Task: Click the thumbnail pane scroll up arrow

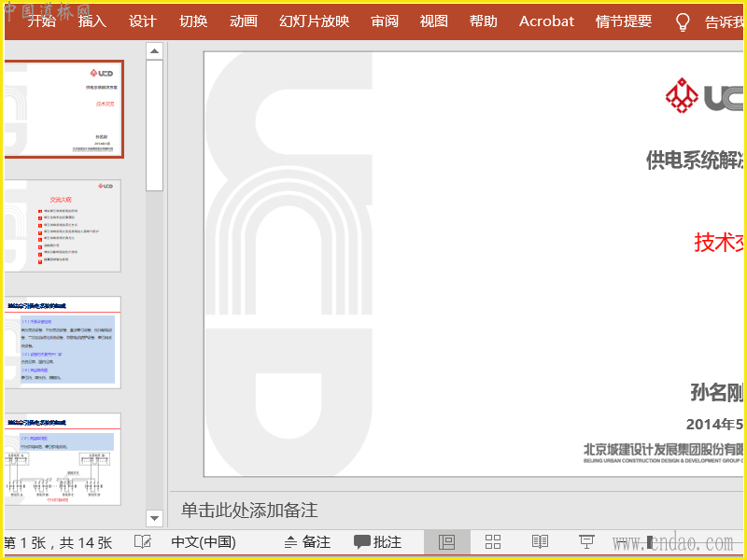Action: pos(154,50)
